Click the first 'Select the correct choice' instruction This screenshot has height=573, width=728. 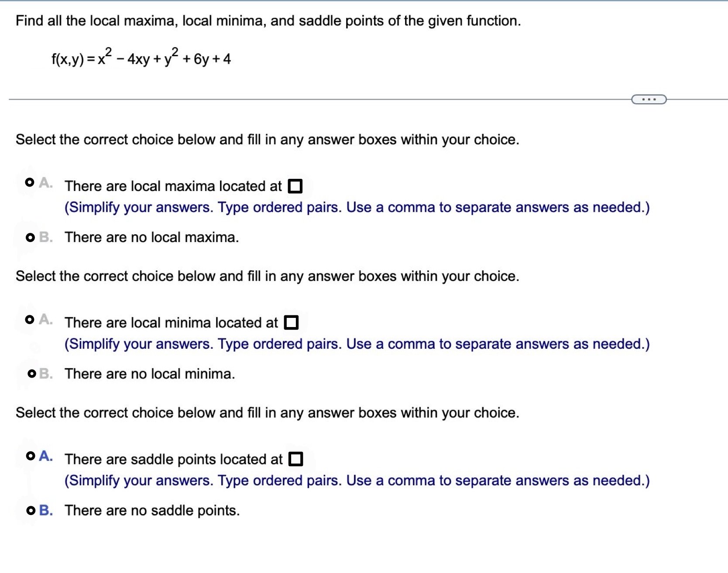267,140
